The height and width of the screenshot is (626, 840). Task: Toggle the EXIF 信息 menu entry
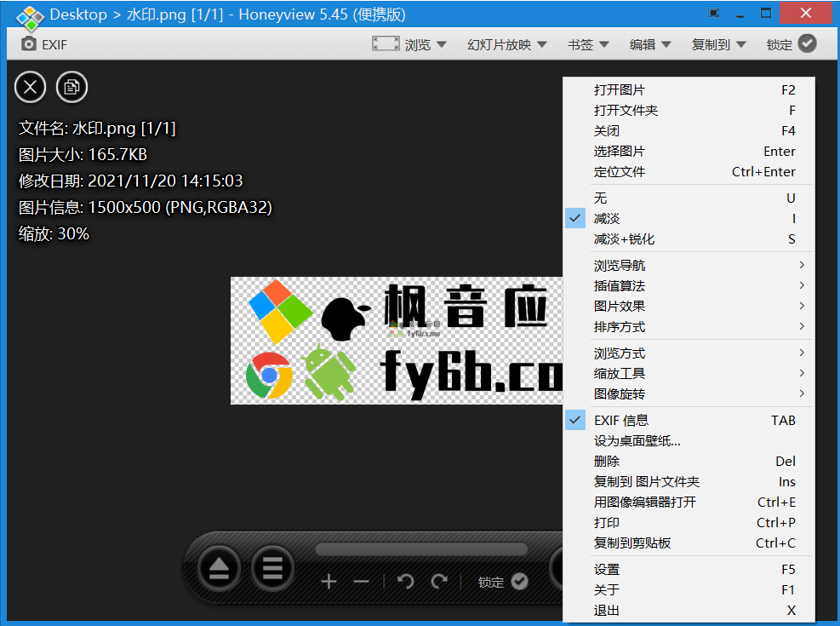point(689,421)
